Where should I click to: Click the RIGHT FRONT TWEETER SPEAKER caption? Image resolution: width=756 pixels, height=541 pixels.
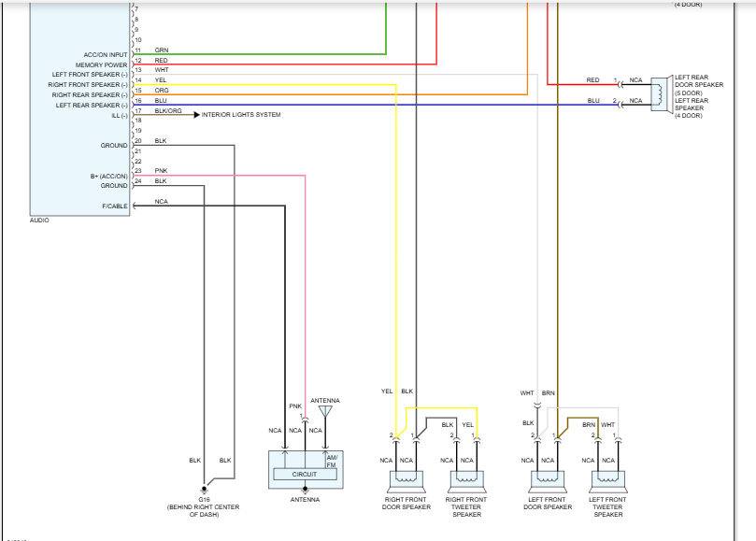tap(466, 507)
